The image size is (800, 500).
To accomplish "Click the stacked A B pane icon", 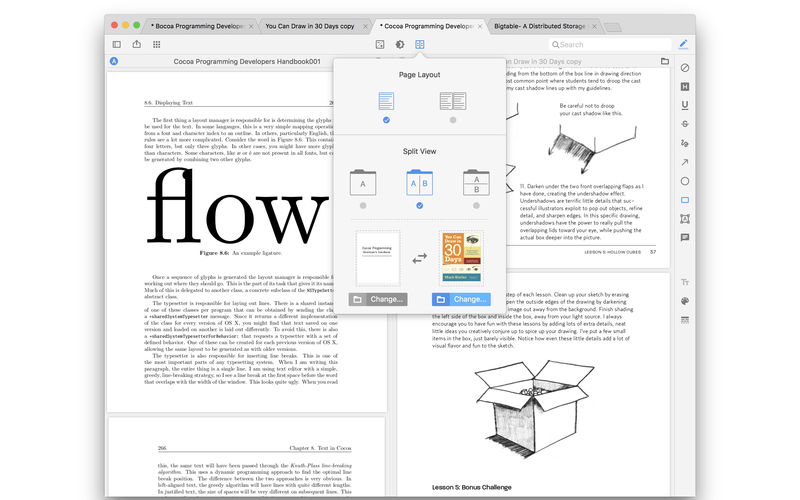I will click(x=476, y=183).
